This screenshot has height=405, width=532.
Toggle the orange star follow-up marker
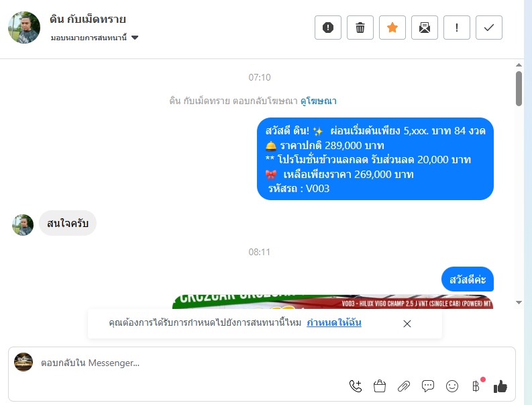pos(392,28)
